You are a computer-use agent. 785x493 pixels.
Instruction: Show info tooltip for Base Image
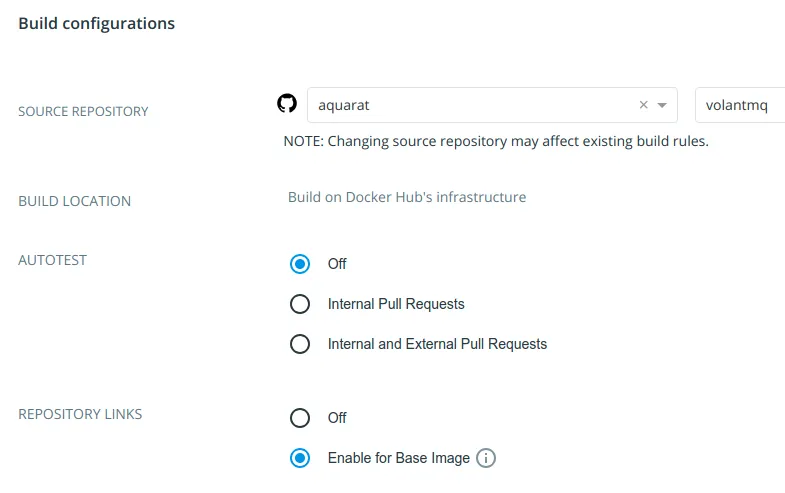[486, 458]
